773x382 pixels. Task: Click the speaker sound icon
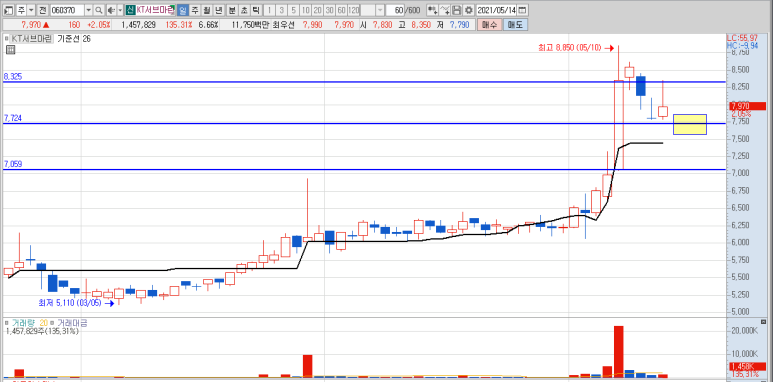[110, 10]
